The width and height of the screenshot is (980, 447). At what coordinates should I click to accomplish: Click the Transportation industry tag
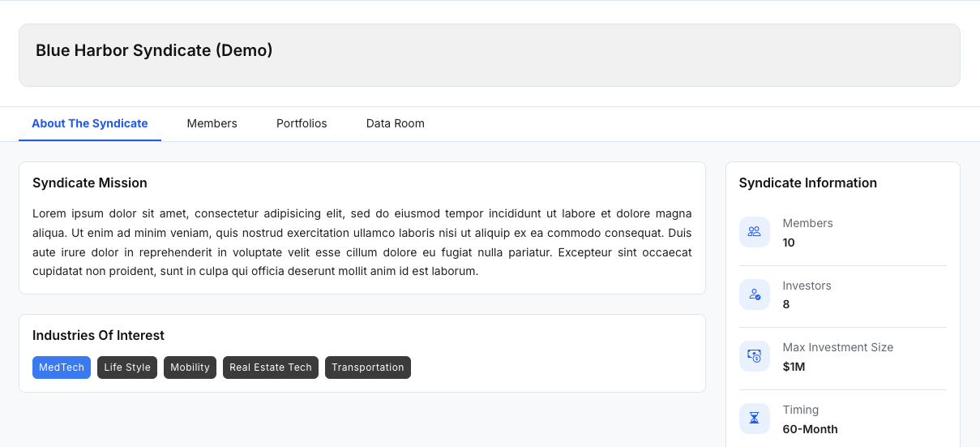point(368,367)
